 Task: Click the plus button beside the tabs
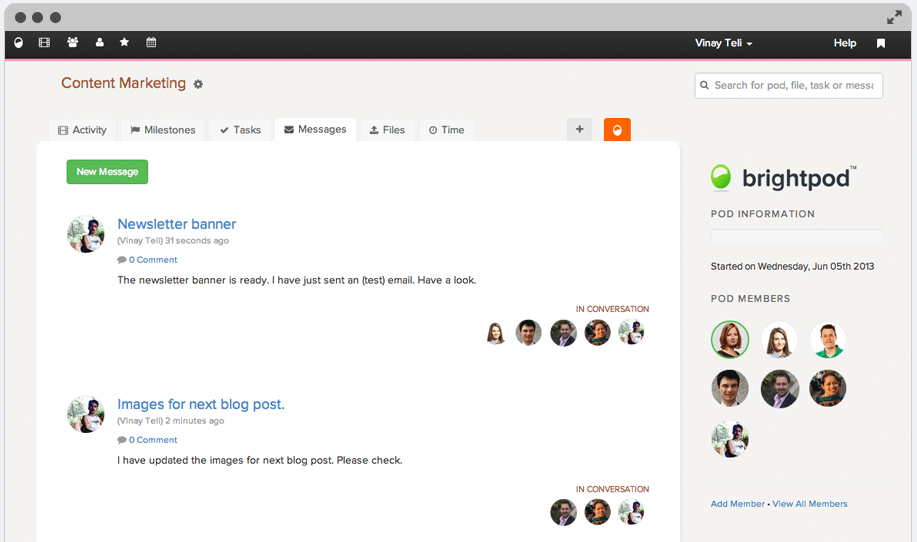579,129
